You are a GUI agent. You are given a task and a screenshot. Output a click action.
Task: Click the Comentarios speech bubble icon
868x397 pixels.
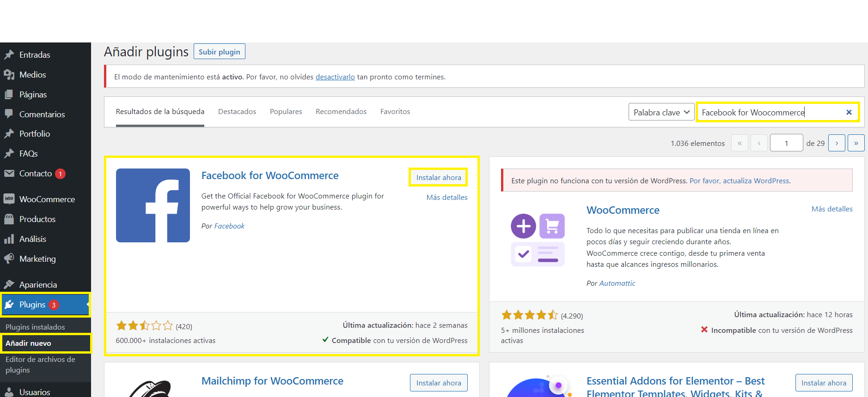coord(9,114)
